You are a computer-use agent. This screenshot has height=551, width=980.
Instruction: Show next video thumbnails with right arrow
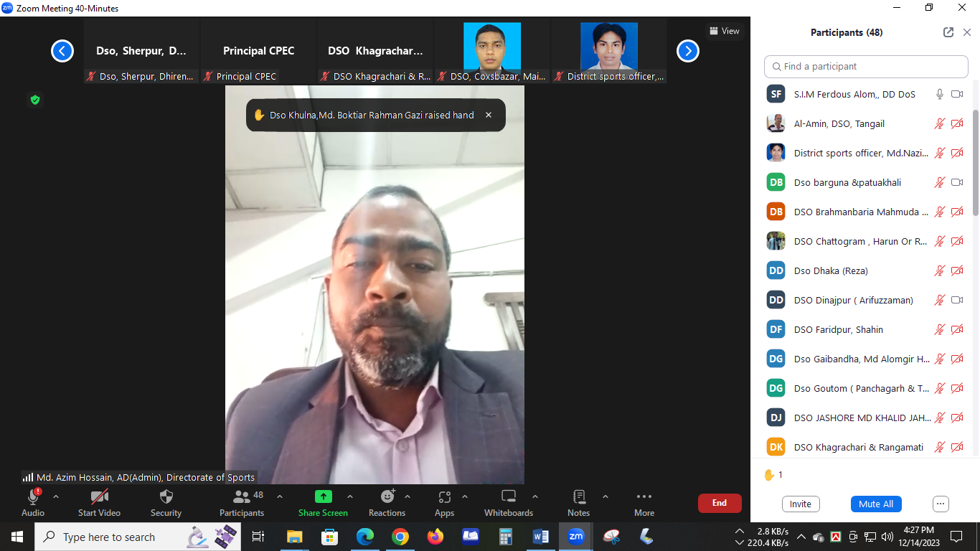688,51
